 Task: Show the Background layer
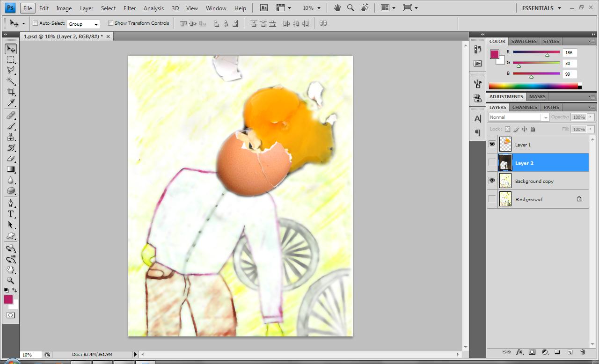492,199
